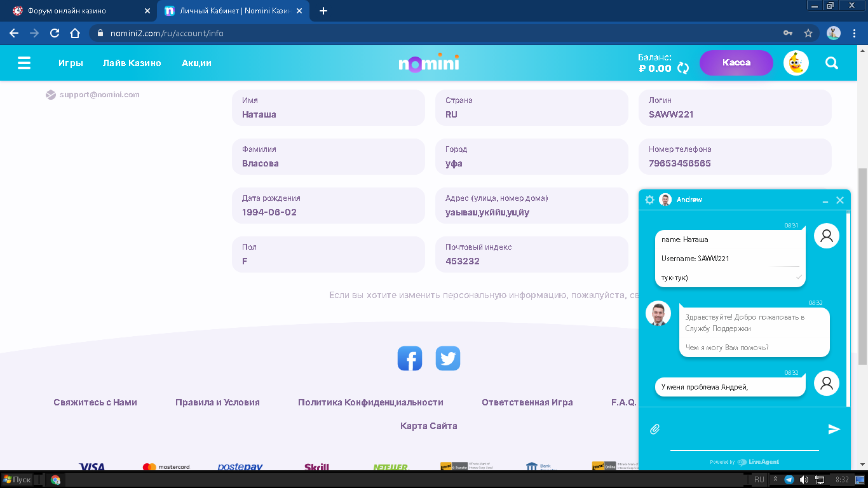Open the Карта Сайта link
Viewport: 868px width, 488px height.
pyautogui.click(x=429, y=426)
